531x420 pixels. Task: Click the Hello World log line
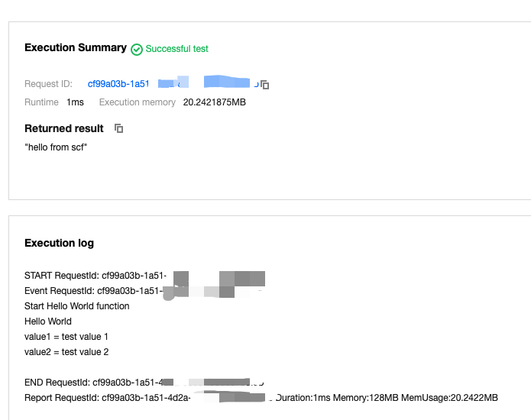click(47, 321)
